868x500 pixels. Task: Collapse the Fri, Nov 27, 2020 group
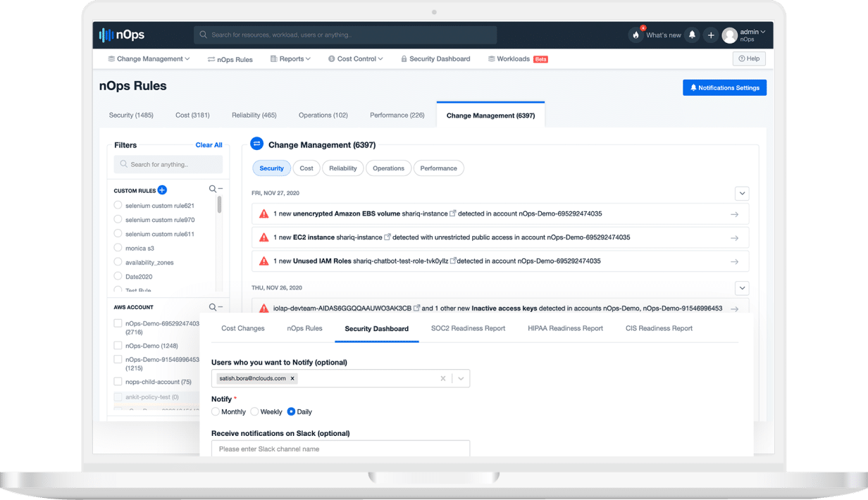(x=742, y=193)
